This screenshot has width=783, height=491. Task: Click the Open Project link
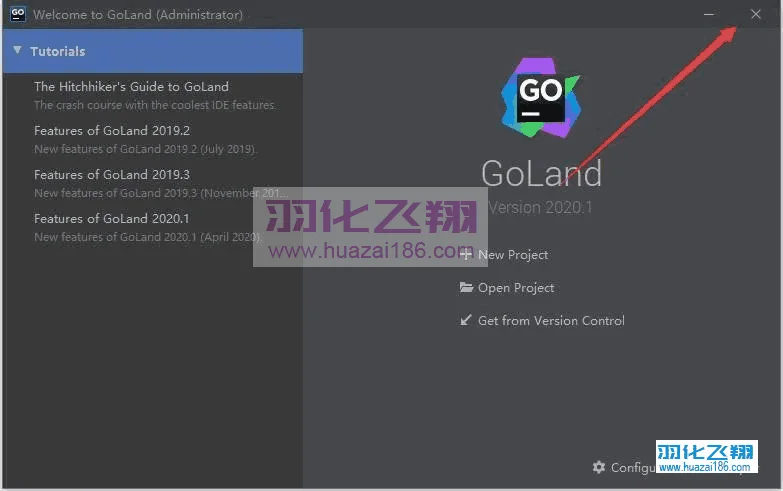516,288
